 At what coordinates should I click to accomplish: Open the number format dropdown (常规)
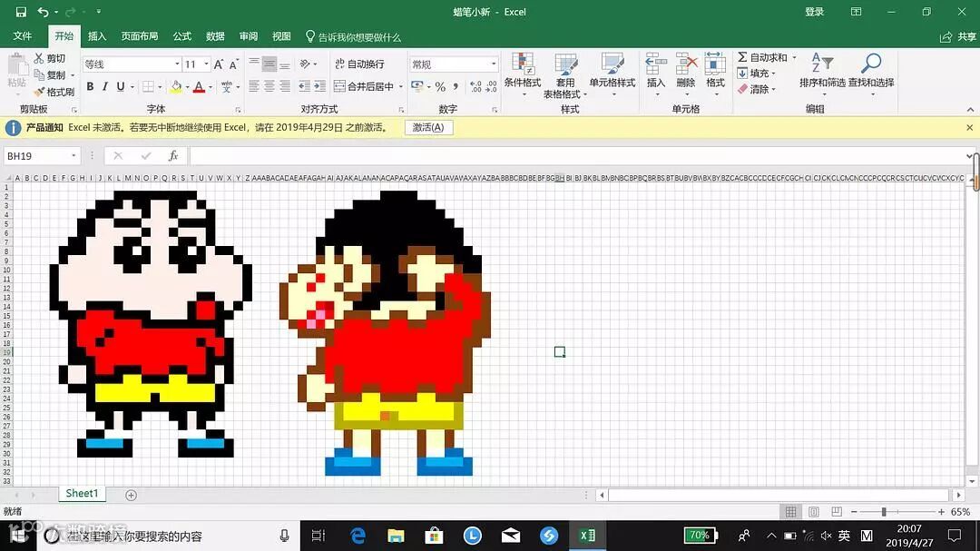point(494,64)
